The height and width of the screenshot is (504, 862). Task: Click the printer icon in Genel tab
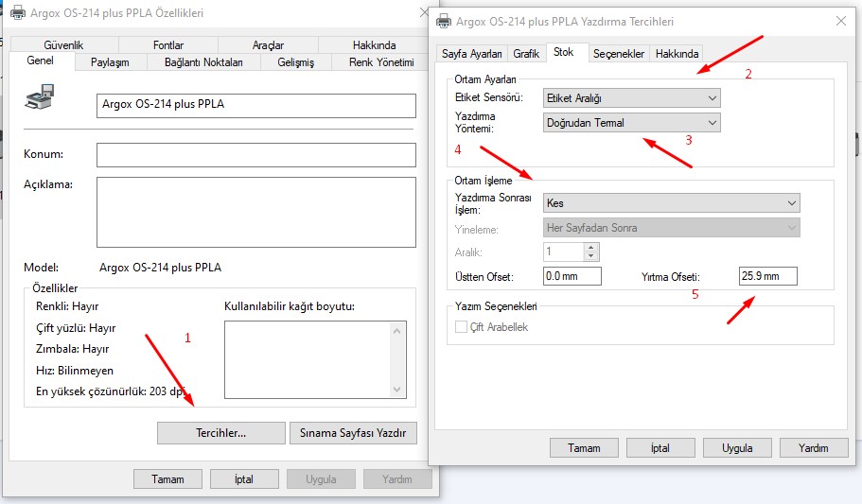40,96
